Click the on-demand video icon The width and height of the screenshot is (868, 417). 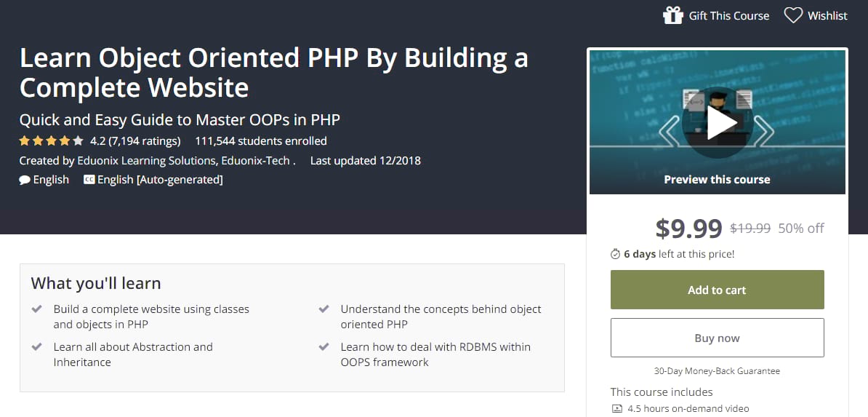[x=616, y=409]
